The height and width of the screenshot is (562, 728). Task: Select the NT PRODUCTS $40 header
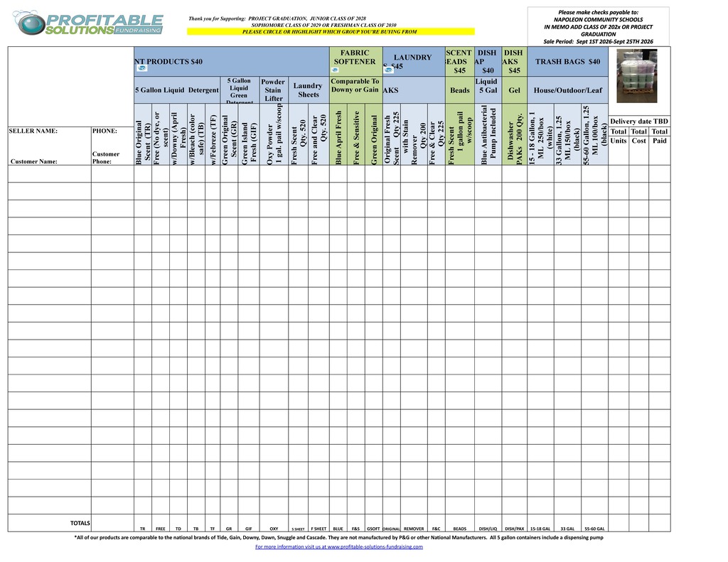pos(232,61)
